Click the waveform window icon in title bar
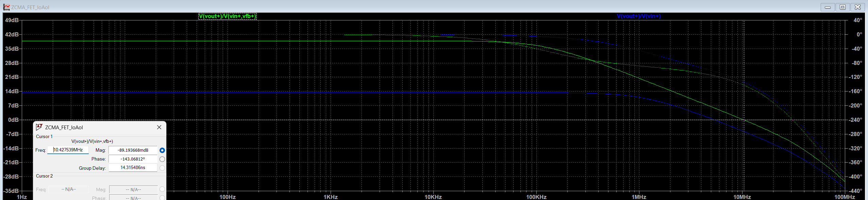868x200 pixels. [x=6, y=7]
